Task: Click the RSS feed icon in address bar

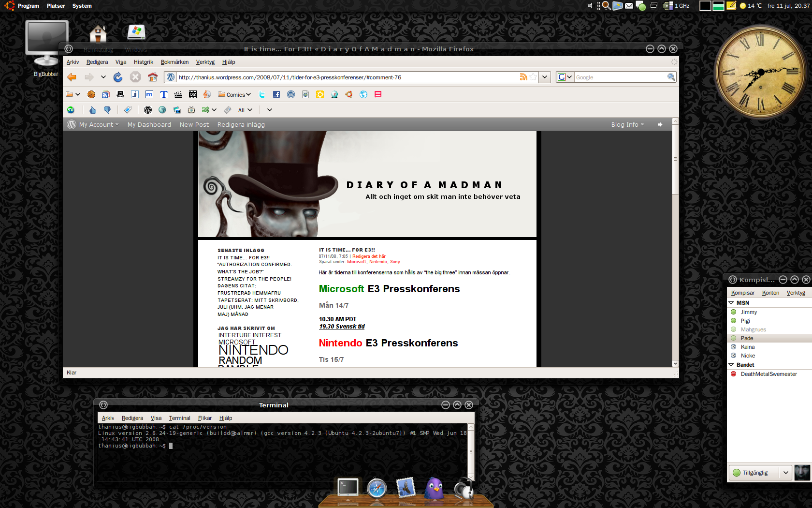Action: click(523, 77)
